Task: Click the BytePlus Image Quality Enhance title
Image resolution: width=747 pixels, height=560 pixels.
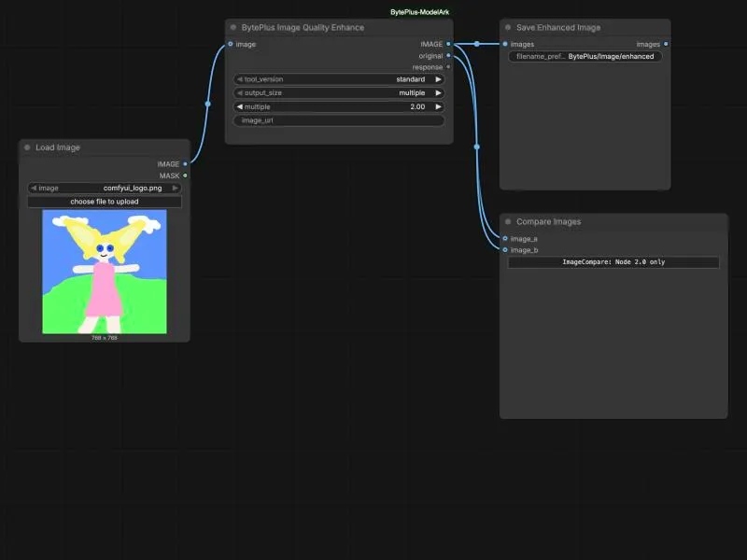Action: [303, 28]
